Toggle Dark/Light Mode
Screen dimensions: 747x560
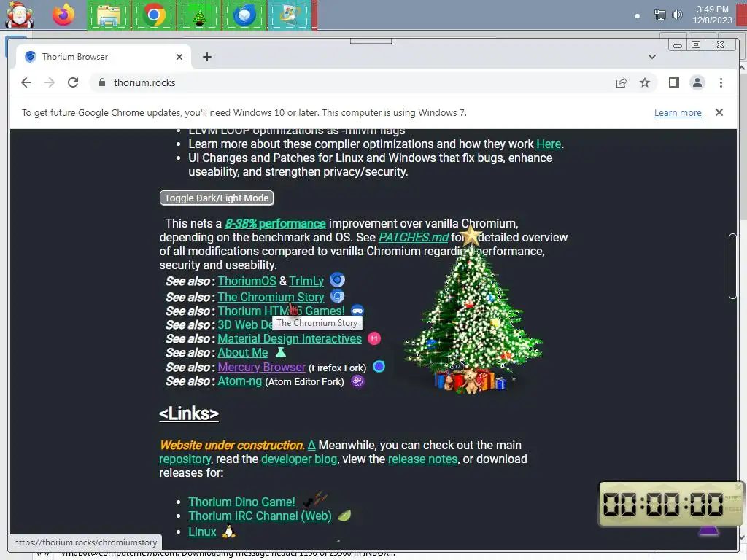coord(217,198)
